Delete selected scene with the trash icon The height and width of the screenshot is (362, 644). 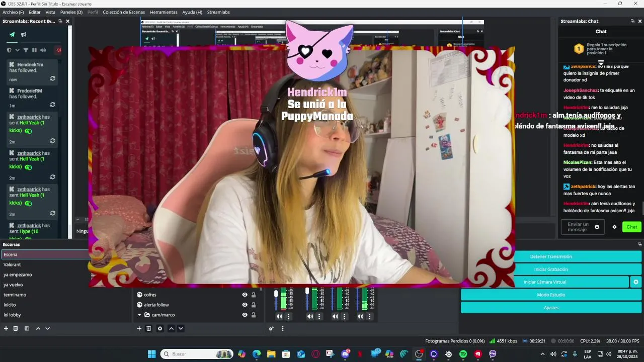point(16,328)
